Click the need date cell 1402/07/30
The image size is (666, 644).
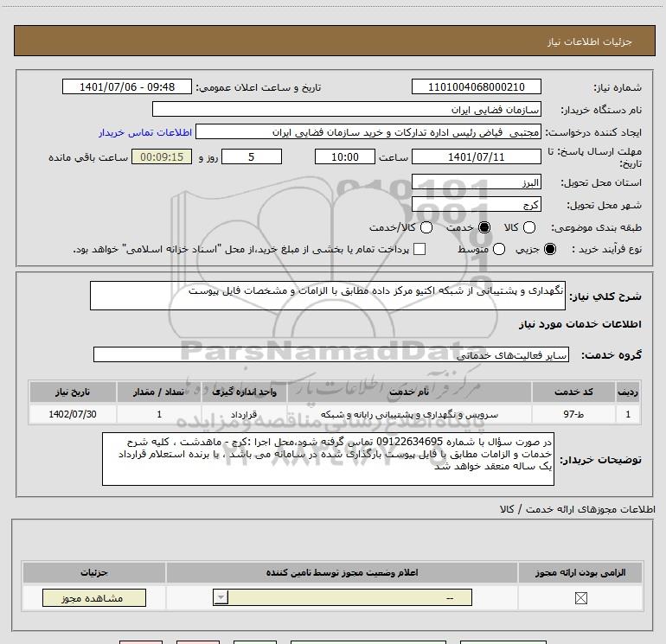[73, 414]
